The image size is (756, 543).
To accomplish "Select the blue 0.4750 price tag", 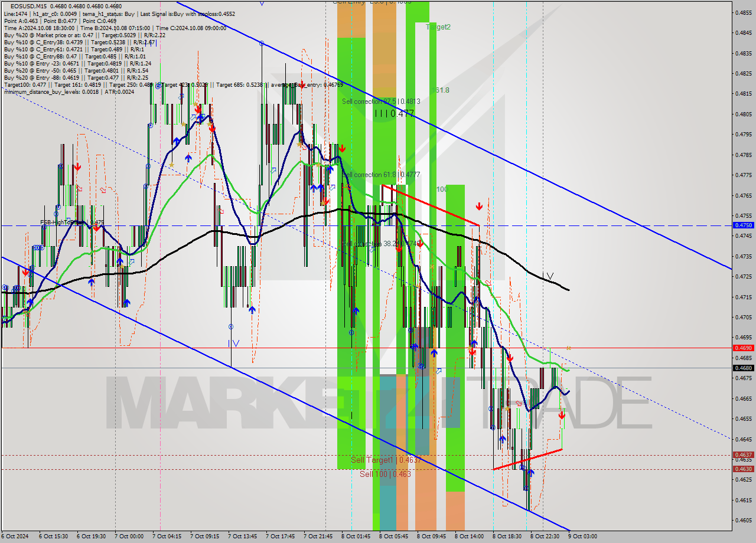I will point(742,225).
